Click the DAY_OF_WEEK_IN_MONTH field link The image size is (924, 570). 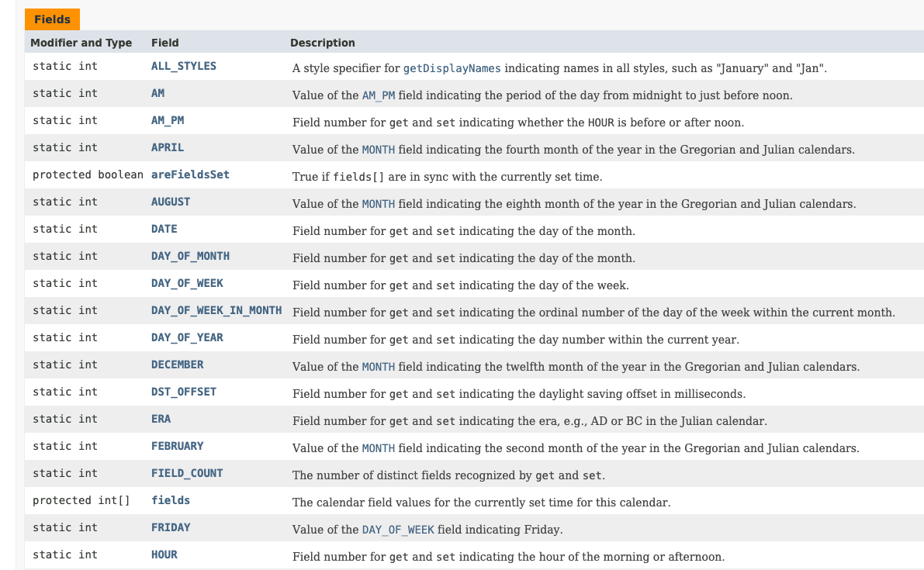click(x=216, y=310)
